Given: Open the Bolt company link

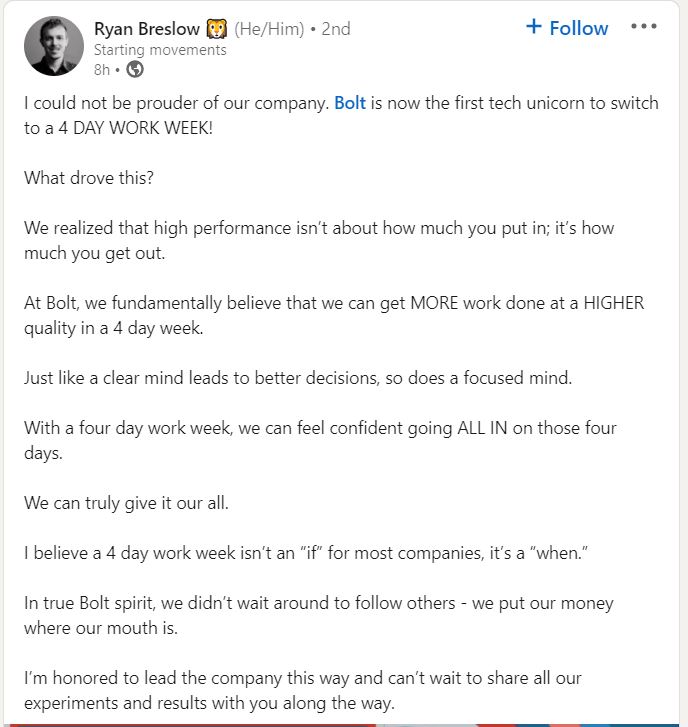Looking at the screenshot, I should (350, 103).
